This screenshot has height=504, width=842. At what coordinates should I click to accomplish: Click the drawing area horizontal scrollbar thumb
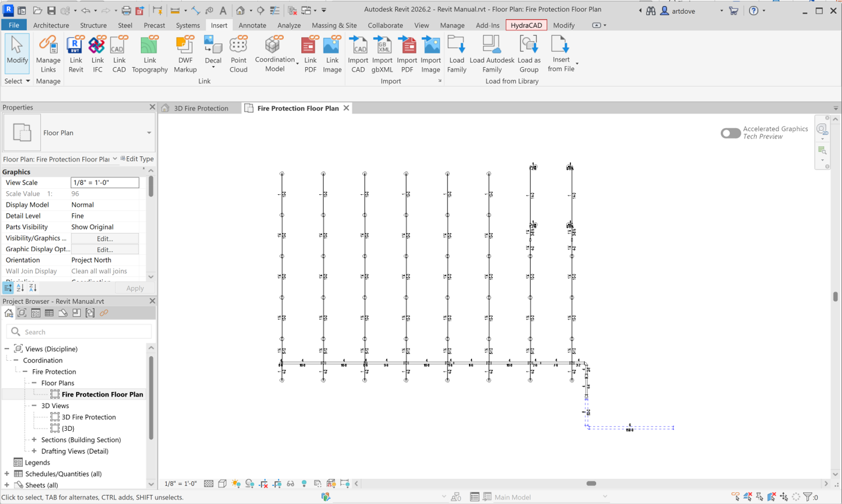coord(591,484)
